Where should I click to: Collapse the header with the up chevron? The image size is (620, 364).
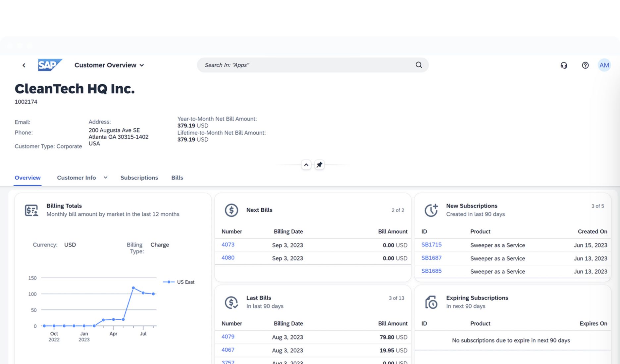(x=306, y=164)
